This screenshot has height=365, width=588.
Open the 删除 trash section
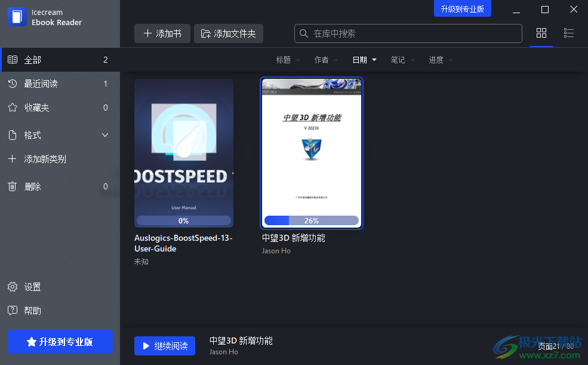pos(60,186)
